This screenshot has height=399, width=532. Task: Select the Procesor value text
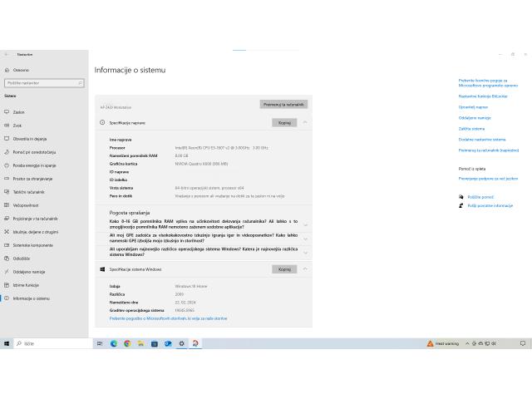click(222, 148)
